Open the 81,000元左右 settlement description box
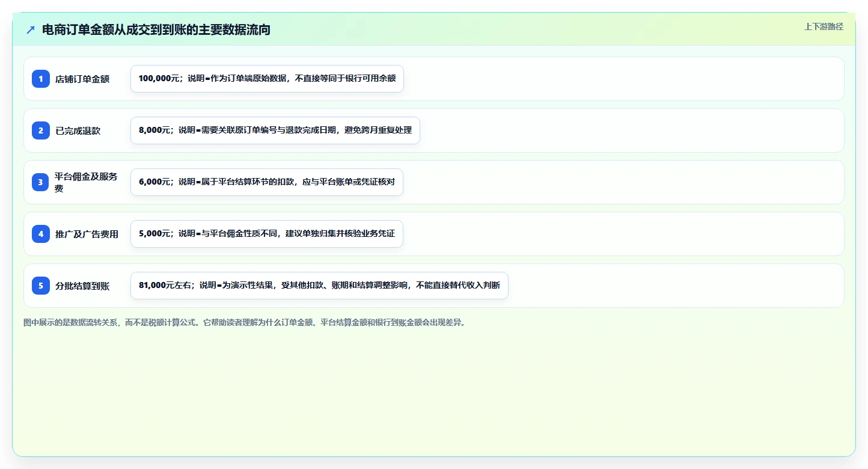The image size is (868, 469). 319,286
